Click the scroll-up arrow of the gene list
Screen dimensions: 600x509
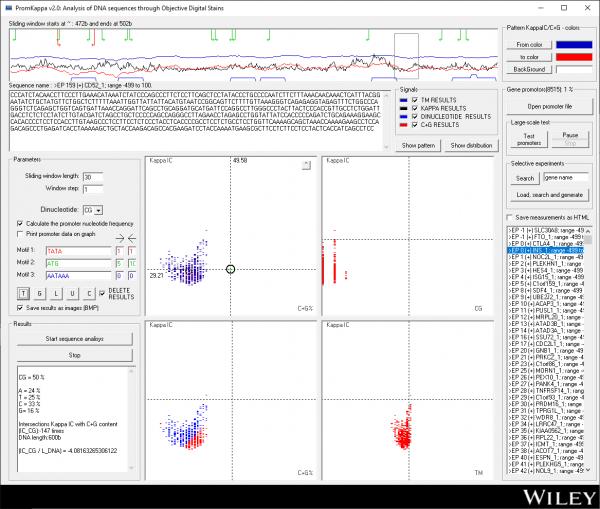pos(588,231)
